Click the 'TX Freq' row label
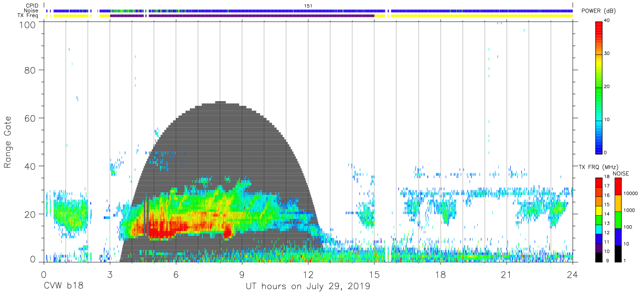 28,16
